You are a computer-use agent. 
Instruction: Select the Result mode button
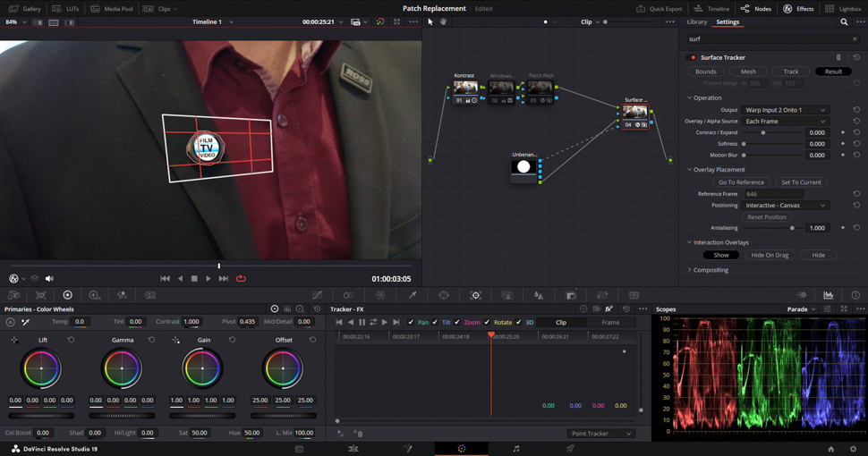(833, 72)
